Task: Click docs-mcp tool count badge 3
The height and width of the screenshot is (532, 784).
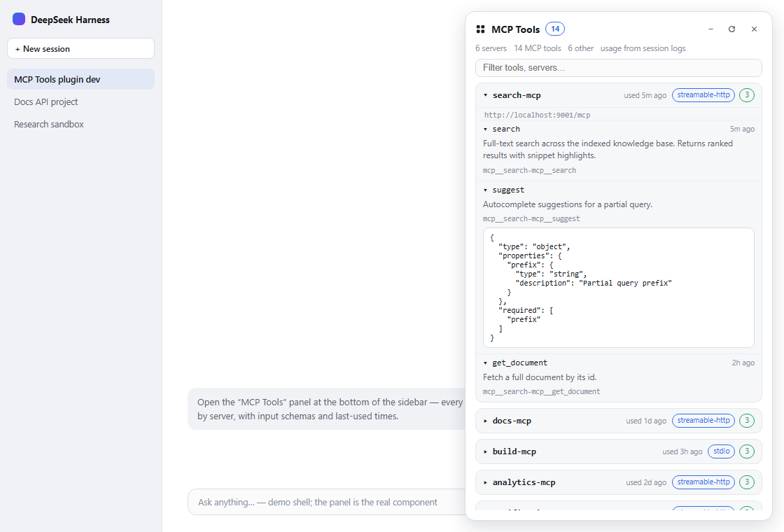Action: point(746,421)
